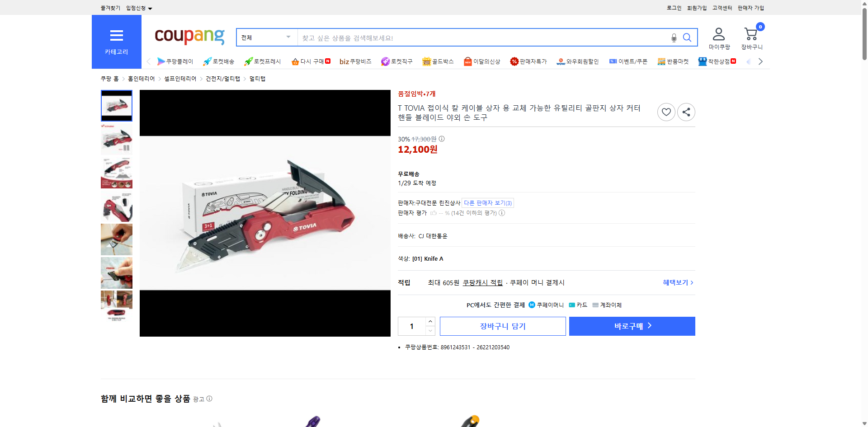868x427 pixels.
Task: Click the search magnifier icon
Action: (x=687, y=38)
